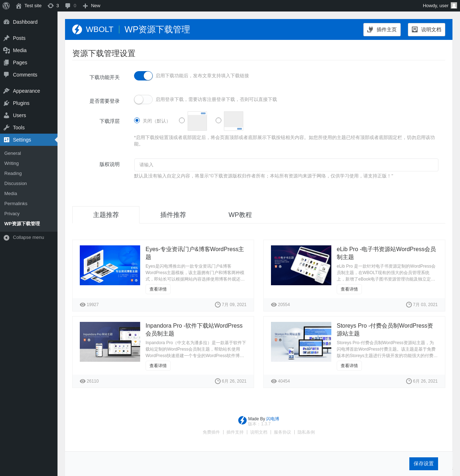The image size is (460, 476).
Task: Click the Comments sidebar icon
Action: click(x=6, y=75)
